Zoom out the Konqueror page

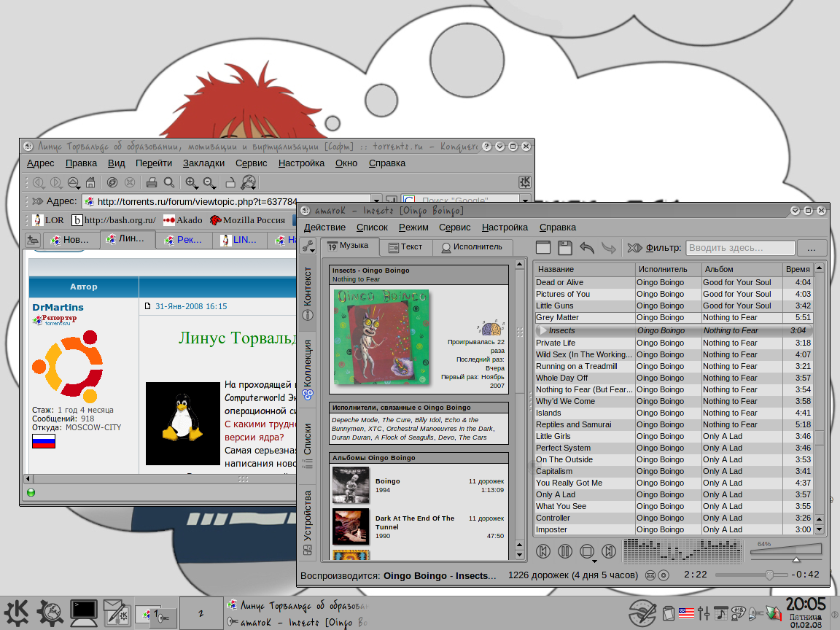tap(209, 183)
